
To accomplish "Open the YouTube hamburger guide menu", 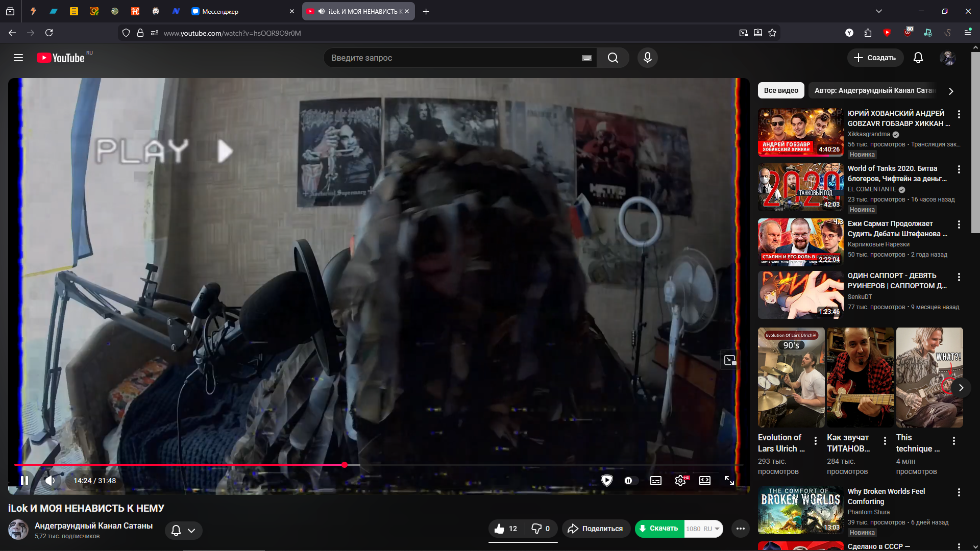I will click(x=18, y=58).
